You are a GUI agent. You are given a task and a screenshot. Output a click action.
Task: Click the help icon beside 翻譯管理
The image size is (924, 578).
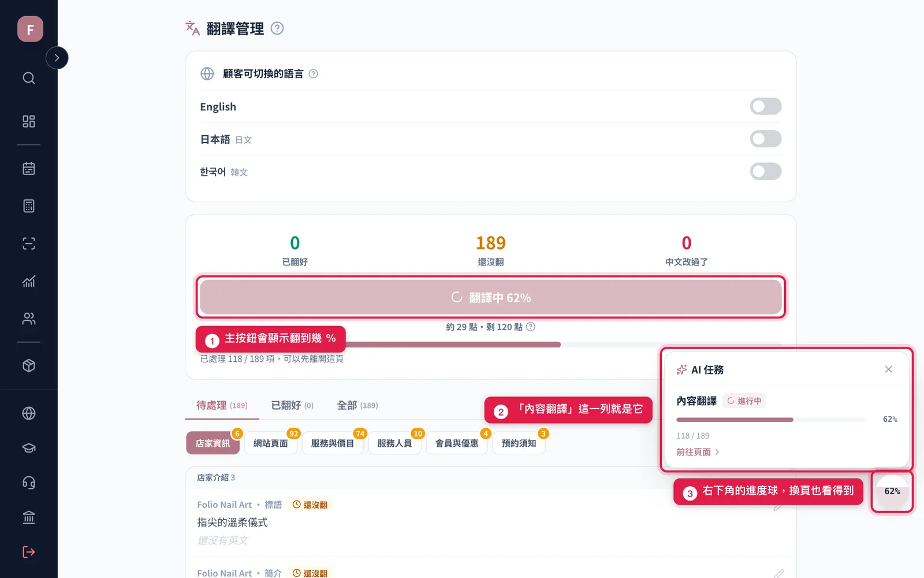pyautogui.click(x=277, y=28)
